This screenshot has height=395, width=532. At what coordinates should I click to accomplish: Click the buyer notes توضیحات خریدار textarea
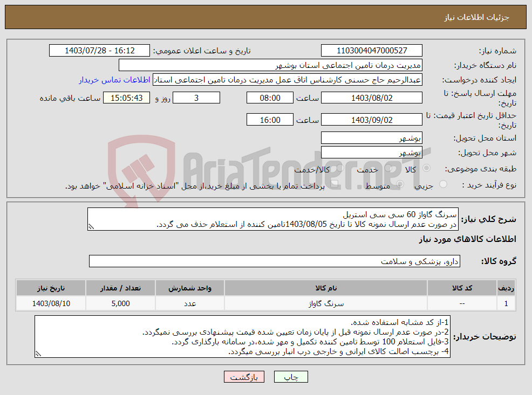tap(243, 336)
